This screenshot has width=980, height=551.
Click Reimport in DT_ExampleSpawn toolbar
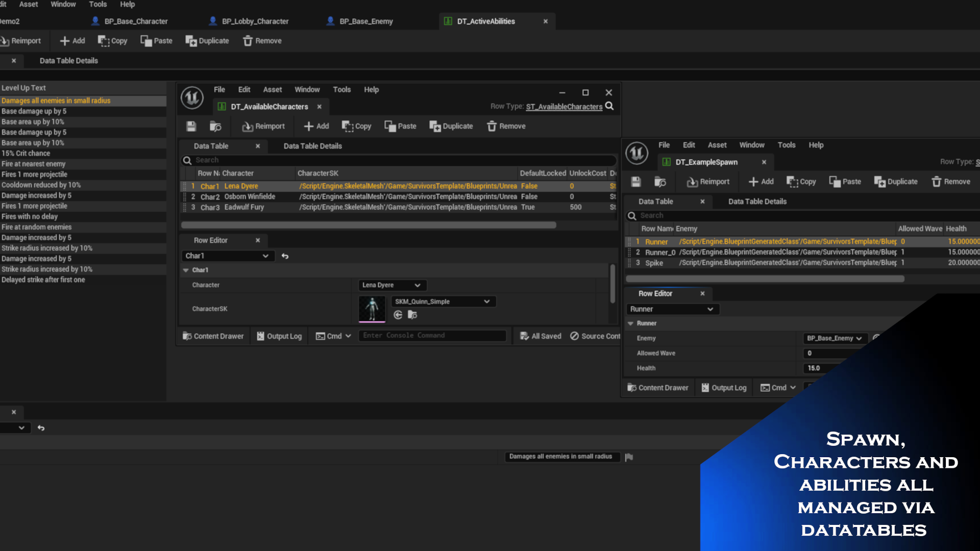(708, 182)
